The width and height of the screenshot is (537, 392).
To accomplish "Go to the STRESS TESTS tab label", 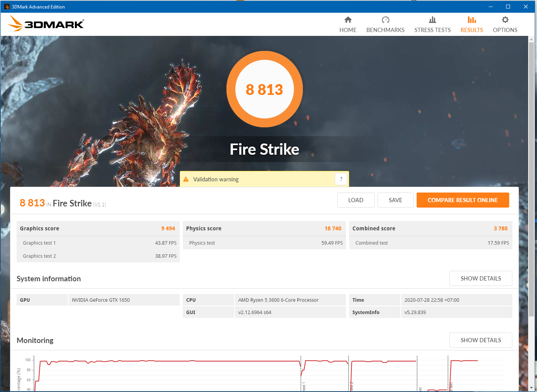I will click(x=432, y=30).
